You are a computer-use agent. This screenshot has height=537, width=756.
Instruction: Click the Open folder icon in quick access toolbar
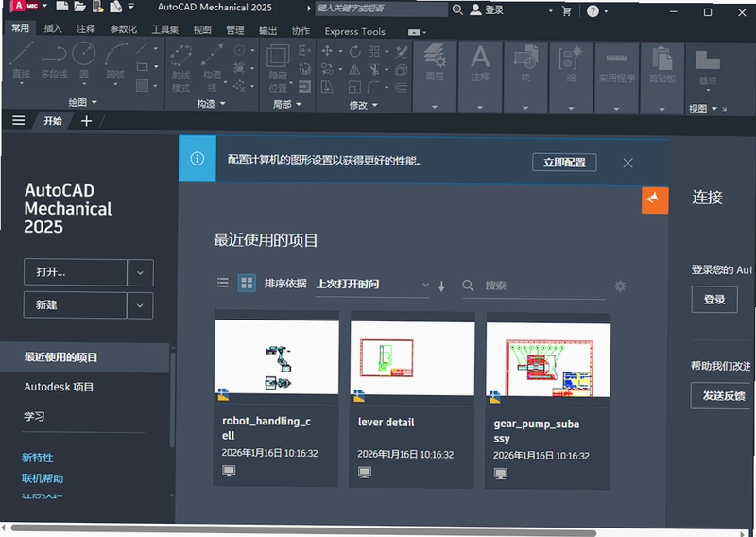[80, 7]
